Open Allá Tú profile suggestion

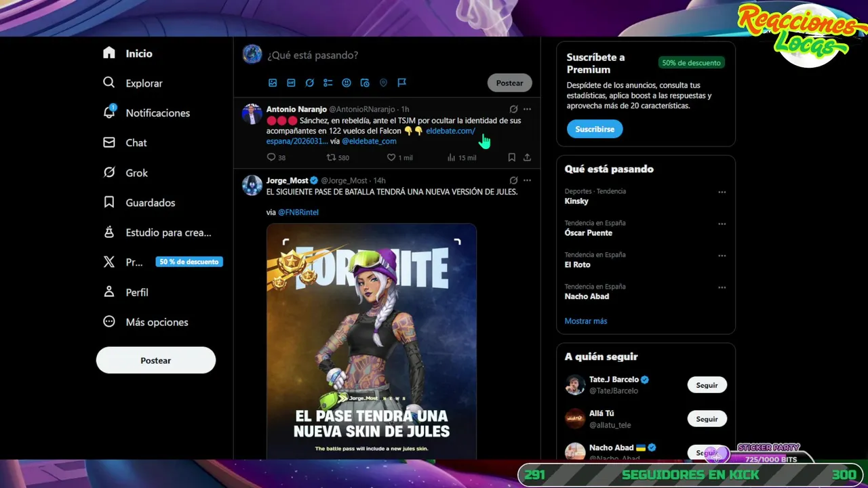click(x=601, y=413)
